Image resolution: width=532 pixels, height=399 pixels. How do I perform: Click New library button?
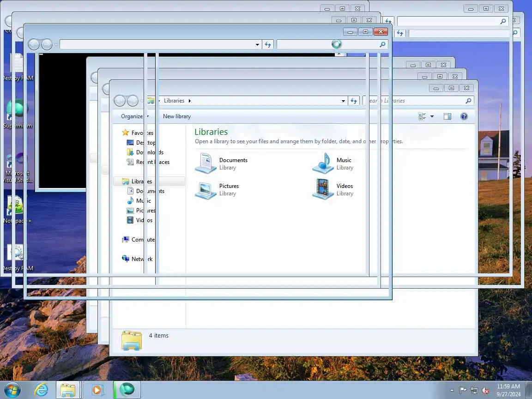(177, 116)
